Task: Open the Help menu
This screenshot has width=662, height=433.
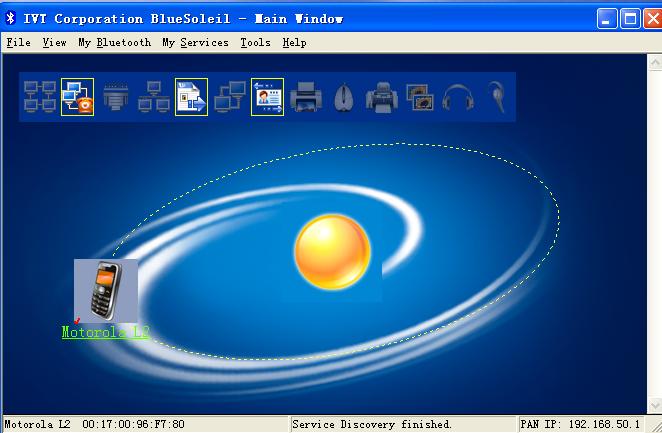Action: pos(294,43)
